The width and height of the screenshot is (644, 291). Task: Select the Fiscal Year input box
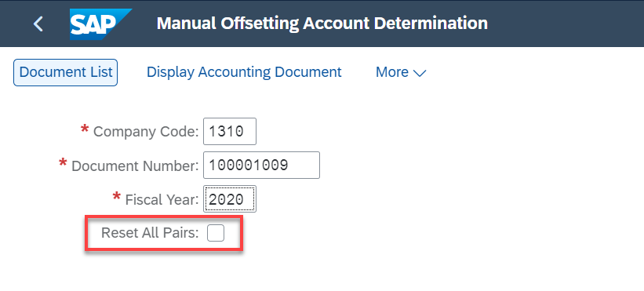pos(230,199)
